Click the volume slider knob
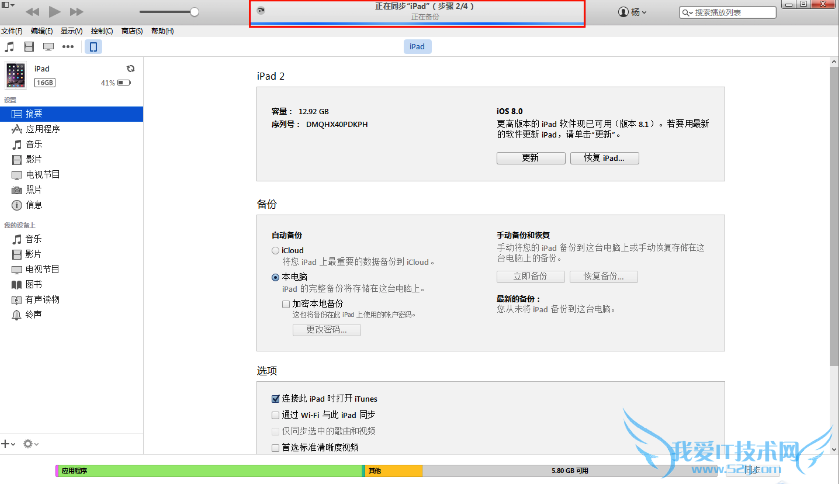The width and height of the screenshot is (839, 484). [x=194, y=12]
